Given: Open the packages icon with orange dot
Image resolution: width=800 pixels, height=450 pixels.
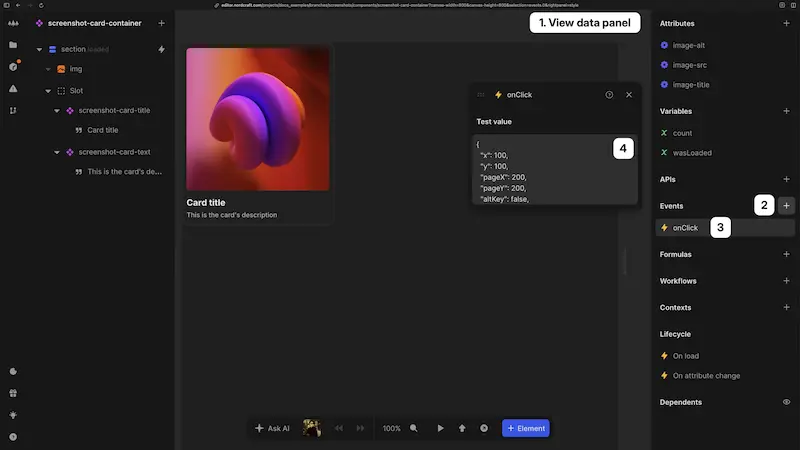Looking at the screenshot, I should click(x=13, y=66).
